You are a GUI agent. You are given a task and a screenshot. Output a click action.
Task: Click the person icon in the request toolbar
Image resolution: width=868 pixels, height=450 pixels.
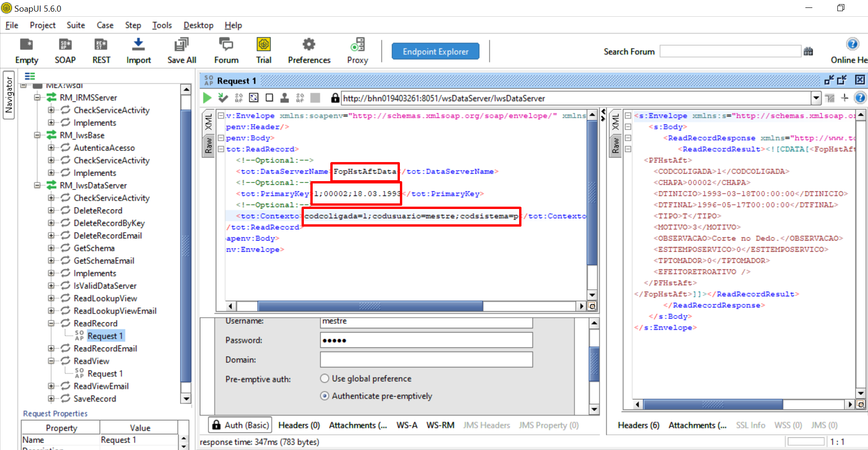(285, 98)
